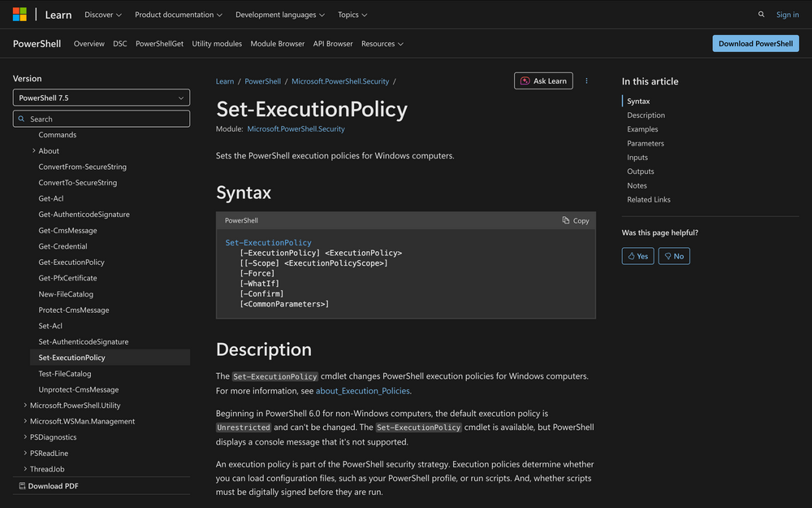Viewport: 812px width, 508px height.
Task: Give thumbs-up Yes feedback
Action: 637,255
